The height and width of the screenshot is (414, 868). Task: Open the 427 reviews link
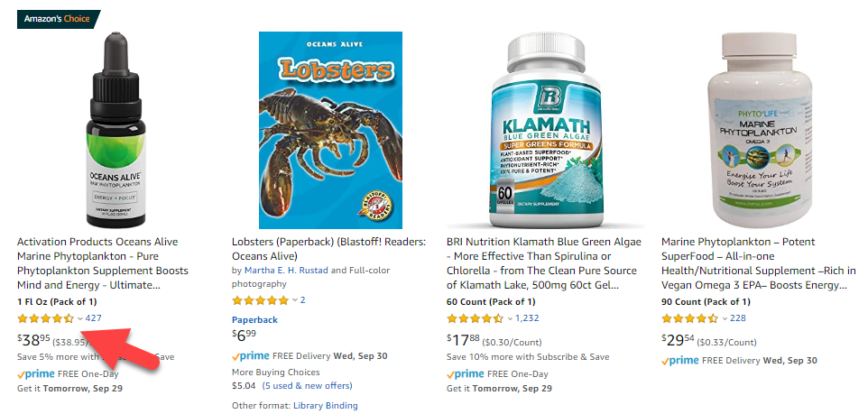pyautogui.click(x=94, y=317)
